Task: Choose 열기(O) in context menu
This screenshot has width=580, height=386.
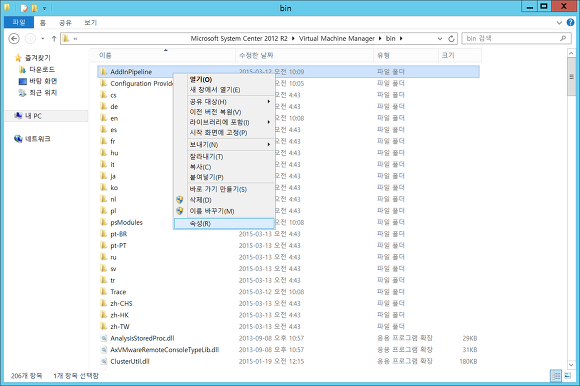Action: (x=224, y=79)
